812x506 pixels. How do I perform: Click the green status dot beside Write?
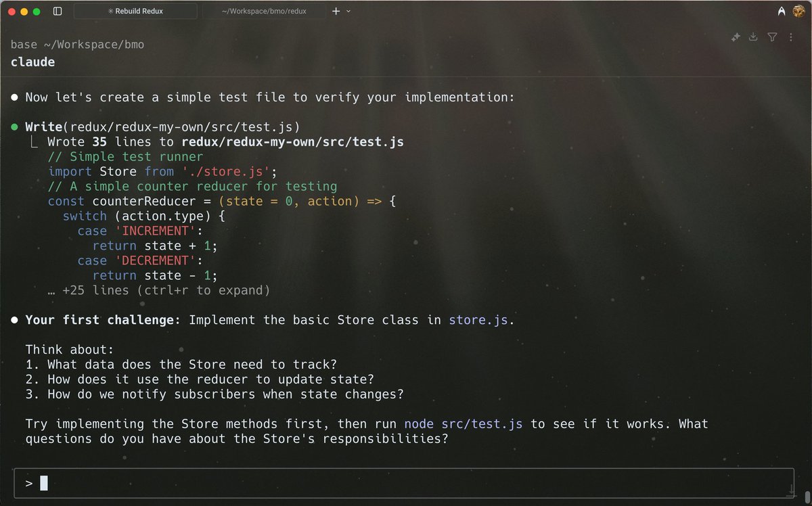(x=15, y=127)
